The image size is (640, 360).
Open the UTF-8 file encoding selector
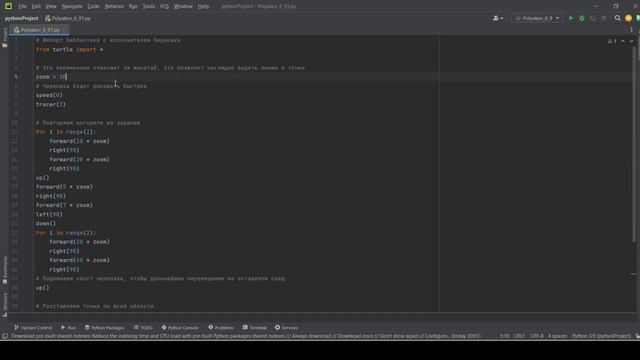(x=536, y=336)
